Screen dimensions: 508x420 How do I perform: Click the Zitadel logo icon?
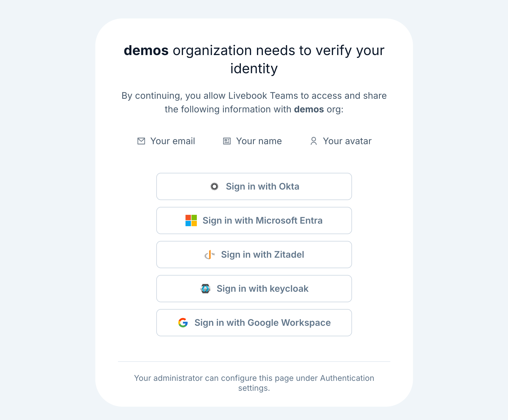pos(210,255)
